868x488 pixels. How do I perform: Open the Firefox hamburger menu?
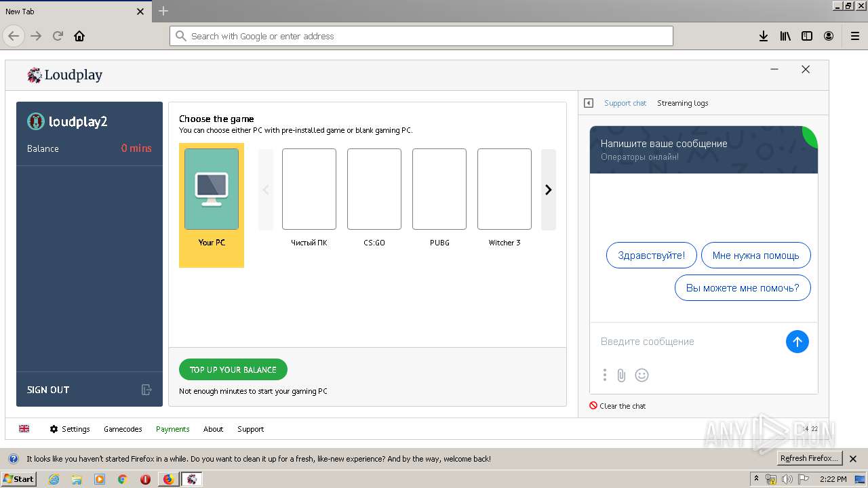point(855,36)
